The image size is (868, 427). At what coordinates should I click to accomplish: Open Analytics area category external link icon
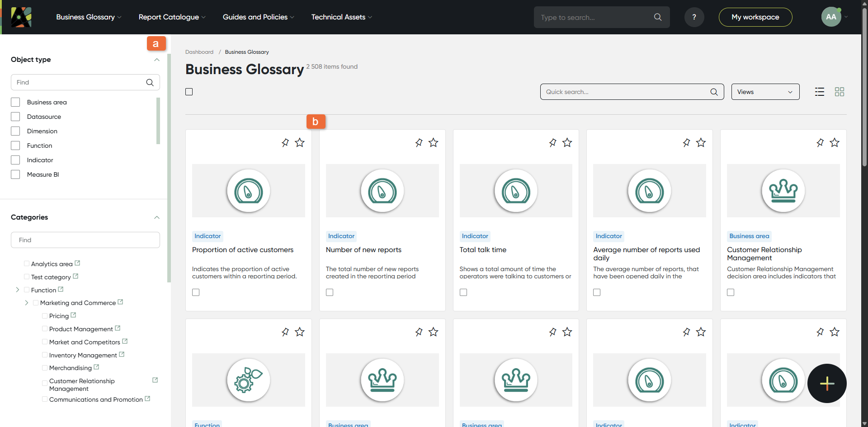click(77, 263)
